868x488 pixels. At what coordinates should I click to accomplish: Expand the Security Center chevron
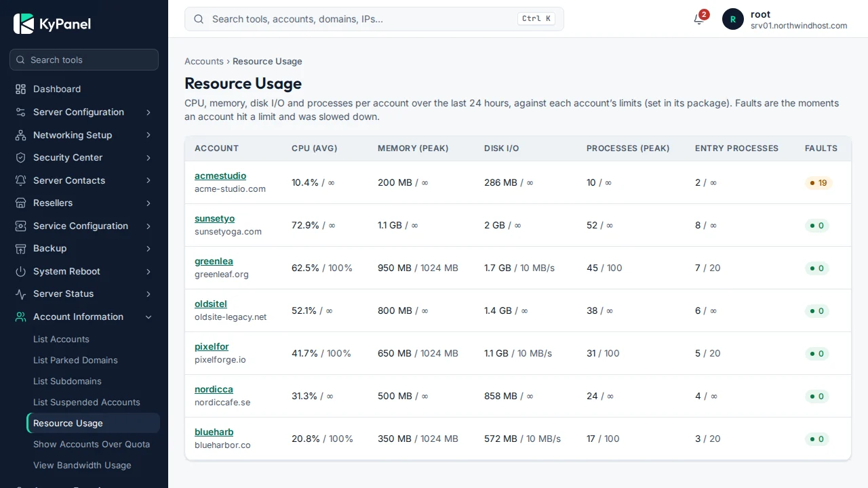click(x=149, y=158)
